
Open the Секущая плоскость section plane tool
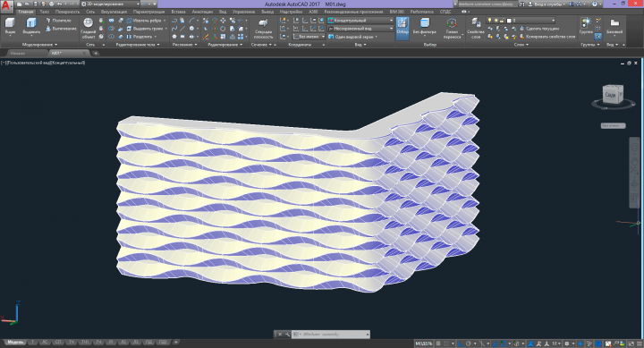(263, 28)
